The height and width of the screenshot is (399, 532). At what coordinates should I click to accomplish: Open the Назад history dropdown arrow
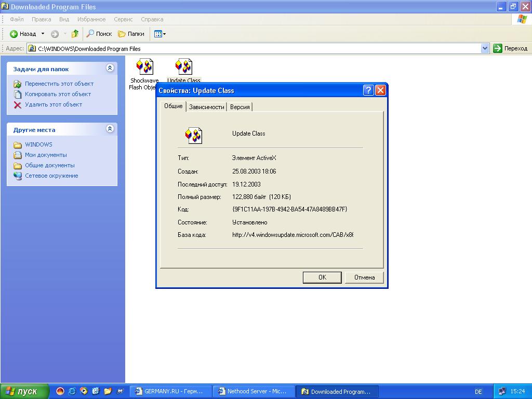[43, 34]
